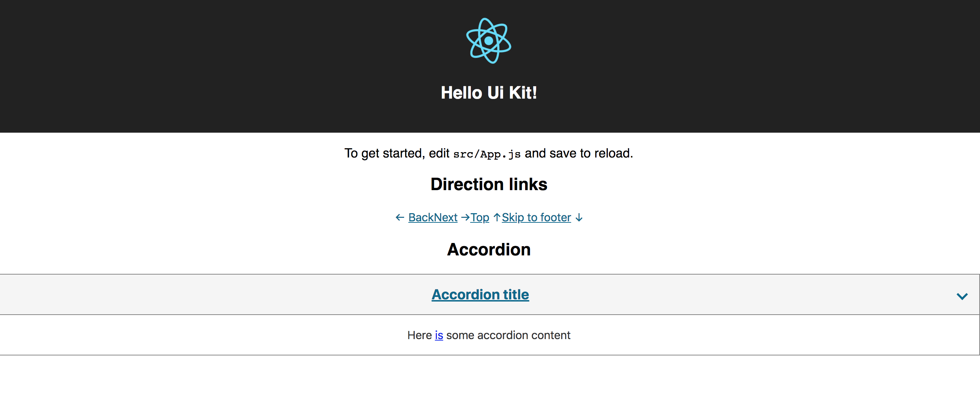Screen dimensions: 980x398
Task: Click the src/App.js code snippet
Action: pyautogui.click(x=487, y=154)
